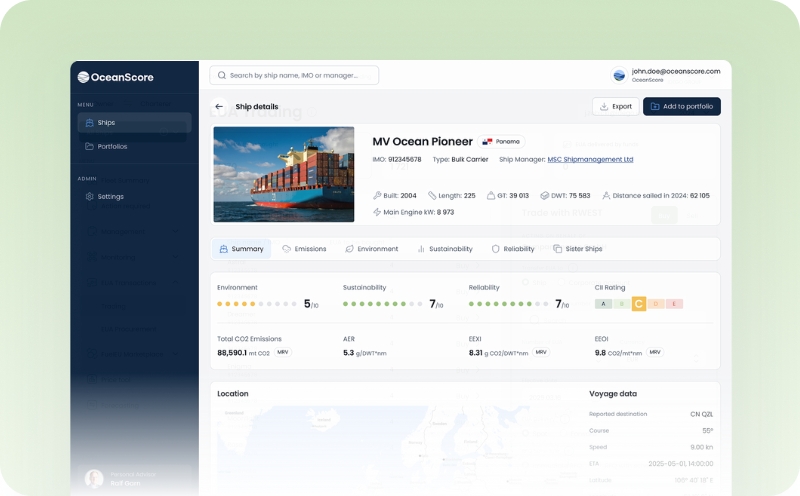Open the Sustainability tab

pos(444,248)
